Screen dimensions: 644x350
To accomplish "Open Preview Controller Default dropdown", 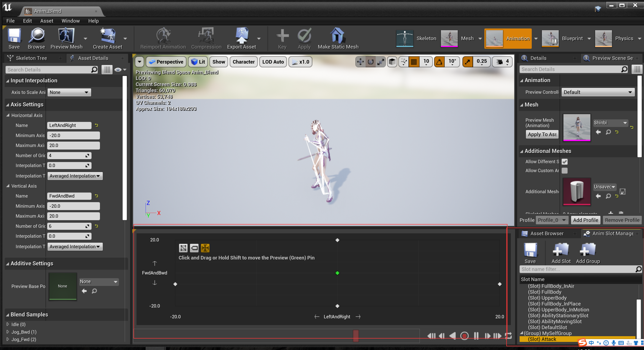I will point(597,92).
